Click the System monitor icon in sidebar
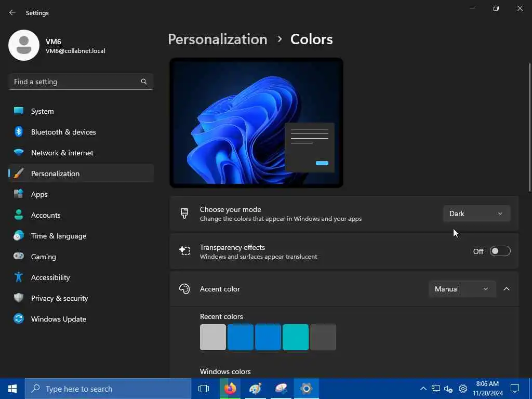Image resolution: width=532 pixels, height=399 pixels. tap(19, 111)
